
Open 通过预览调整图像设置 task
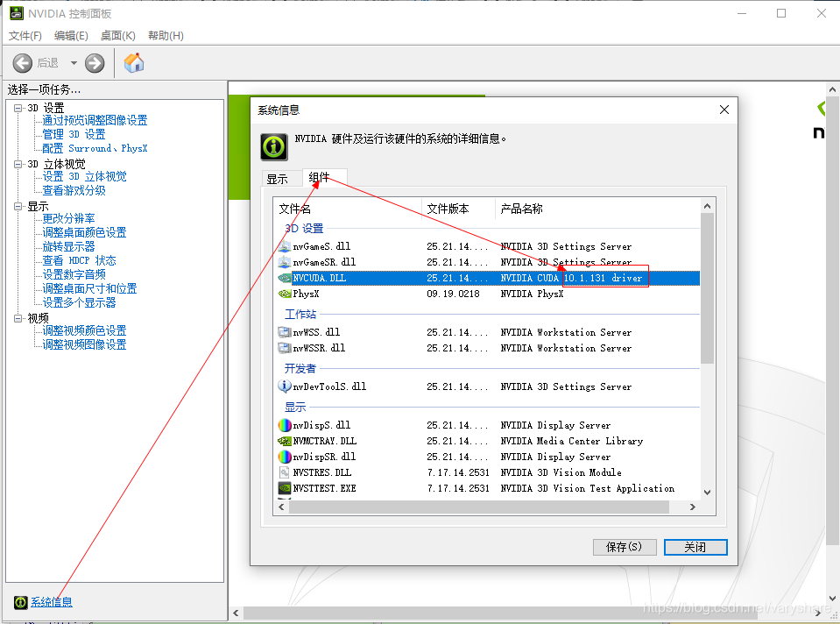point(95,120)
